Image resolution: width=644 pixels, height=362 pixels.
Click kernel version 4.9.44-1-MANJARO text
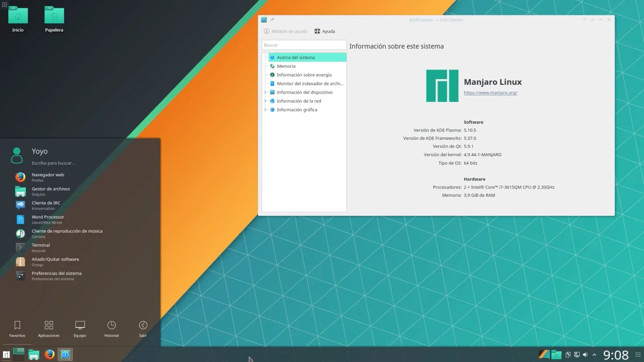click(x=483, y=155)
